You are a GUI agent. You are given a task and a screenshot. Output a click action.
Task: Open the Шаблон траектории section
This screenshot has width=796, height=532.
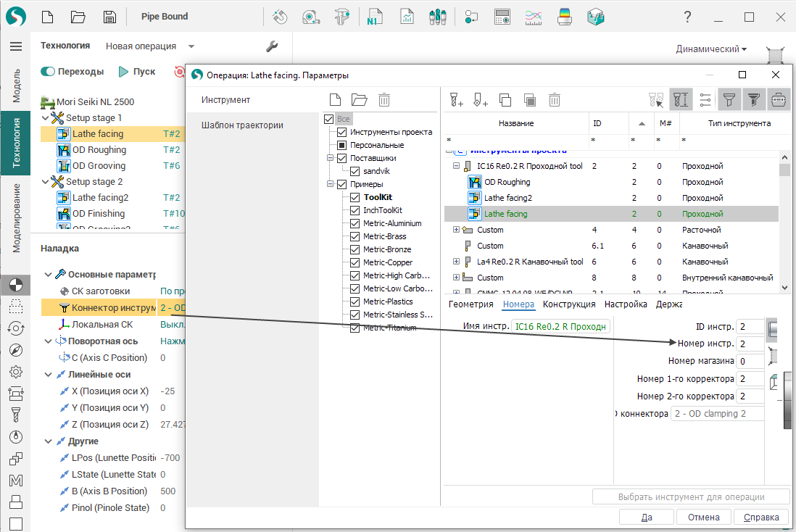coord(242,125)
